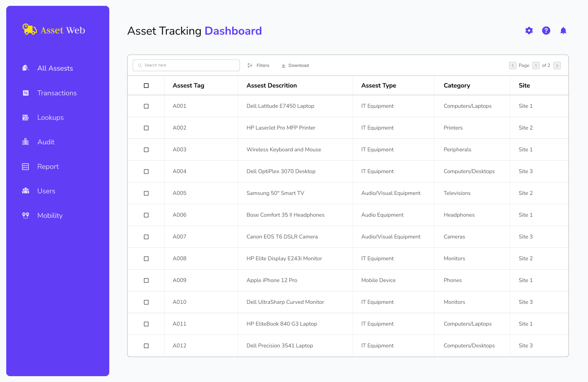Open the Filters options

(259, 65)
